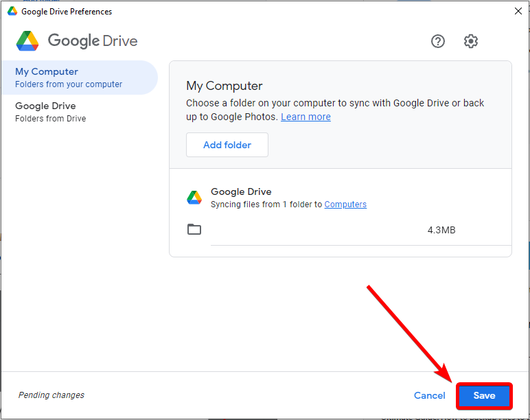
Task: Save the preferences with Save button
Action: pyautogui.click(x=484, y=395)
